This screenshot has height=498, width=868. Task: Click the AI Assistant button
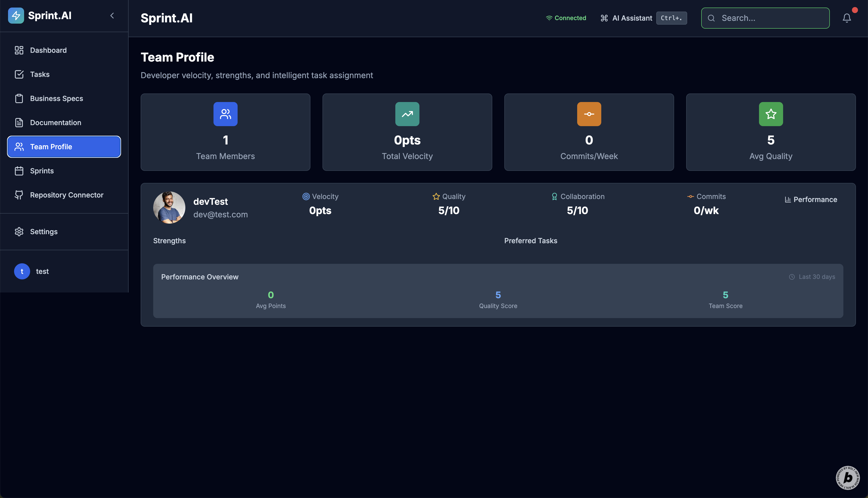pos(632,18)
